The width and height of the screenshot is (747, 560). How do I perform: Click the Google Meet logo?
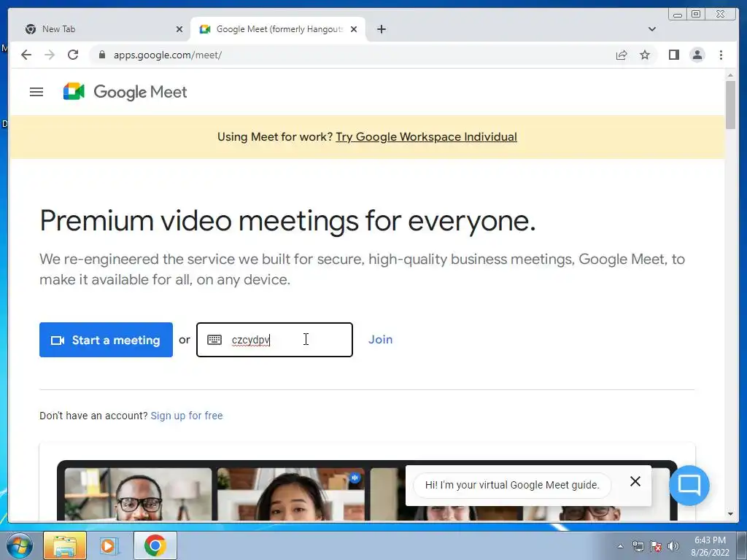point(125,92)
